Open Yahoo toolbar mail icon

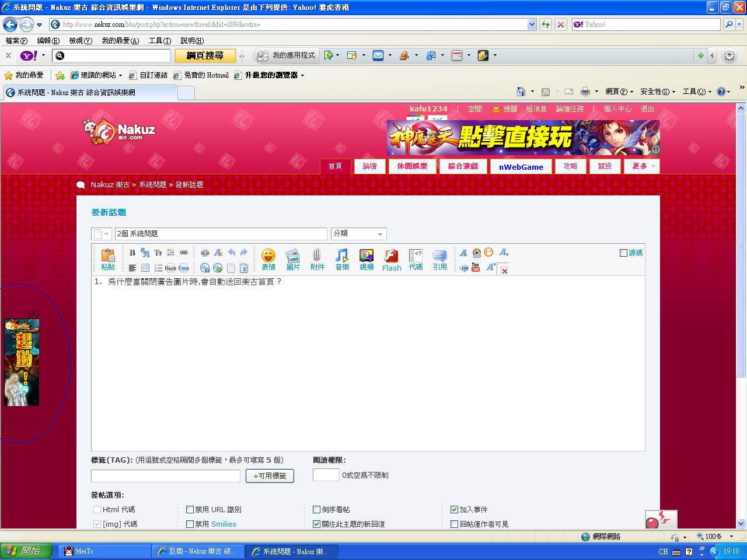(378, 55)
